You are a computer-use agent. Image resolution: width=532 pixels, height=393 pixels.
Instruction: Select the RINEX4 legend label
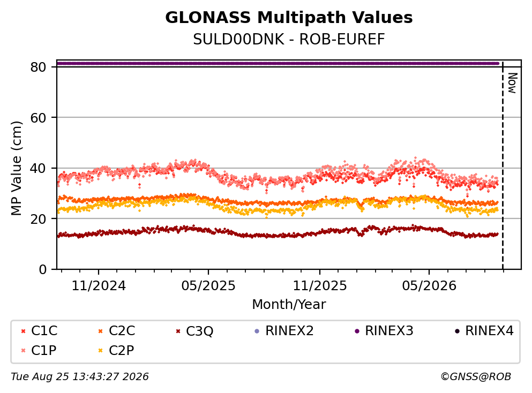click(x=489, y=330)
